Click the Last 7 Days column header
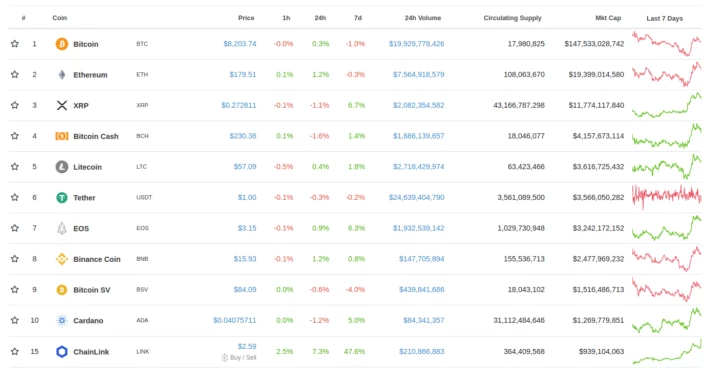Image resolution: width=710 pixels, height=371 pixels. click(x=665, y=19)
